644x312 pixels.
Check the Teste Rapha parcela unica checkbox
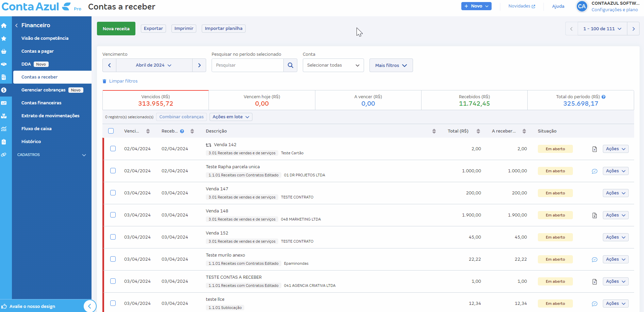(x=113, y=171)
